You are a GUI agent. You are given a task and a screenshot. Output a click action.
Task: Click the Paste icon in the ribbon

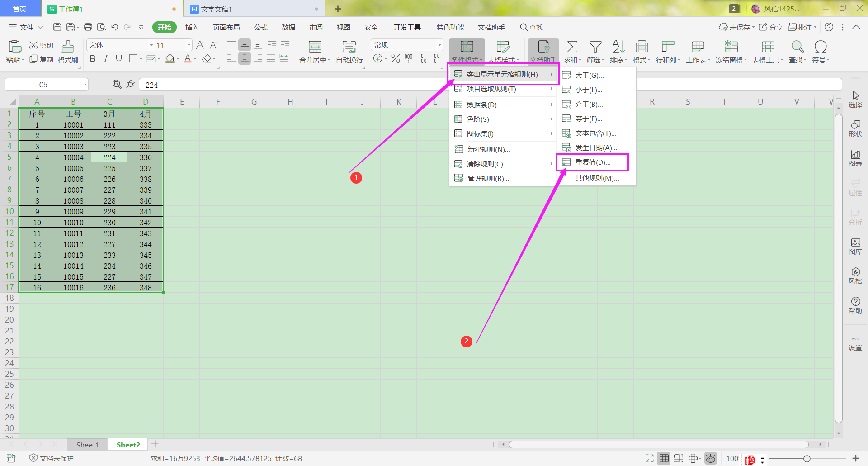(x=14, y=47)
